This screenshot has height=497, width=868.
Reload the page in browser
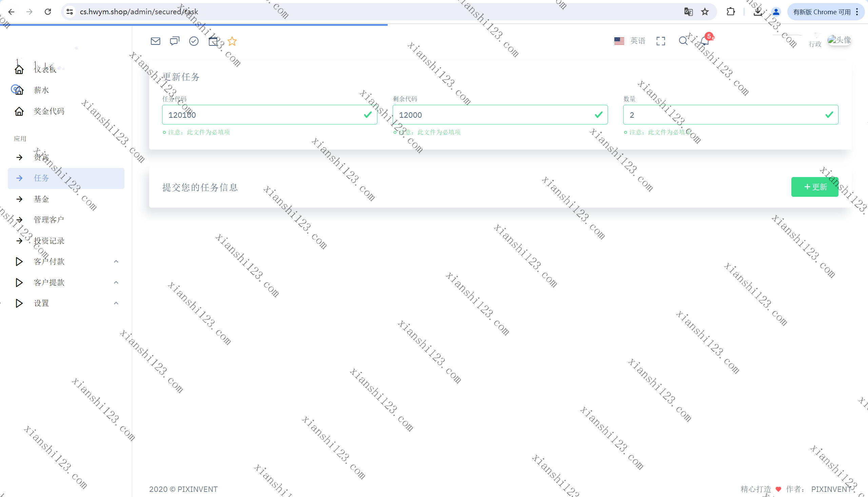pyautogui.click(x=48, y=12)
